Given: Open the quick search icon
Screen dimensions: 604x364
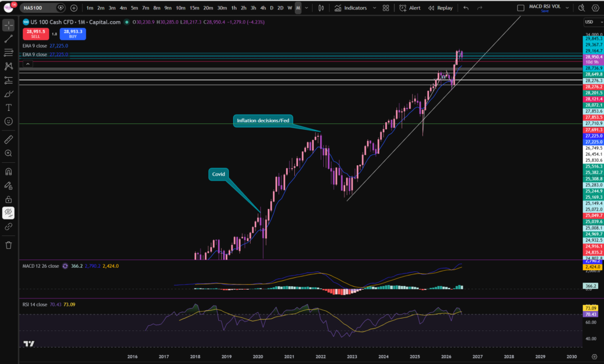Looking at the screenshot, I should (x=582, y=8).
